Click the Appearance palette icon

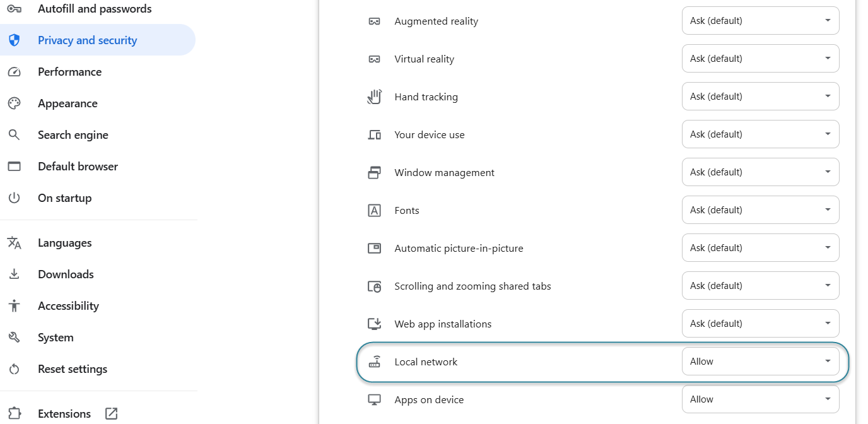pyautogui.click(x=14, y=103)
